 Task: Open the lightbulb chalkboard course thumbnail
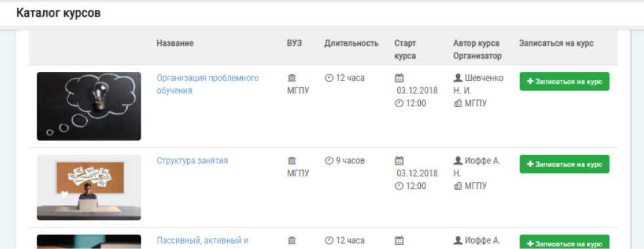89,107
